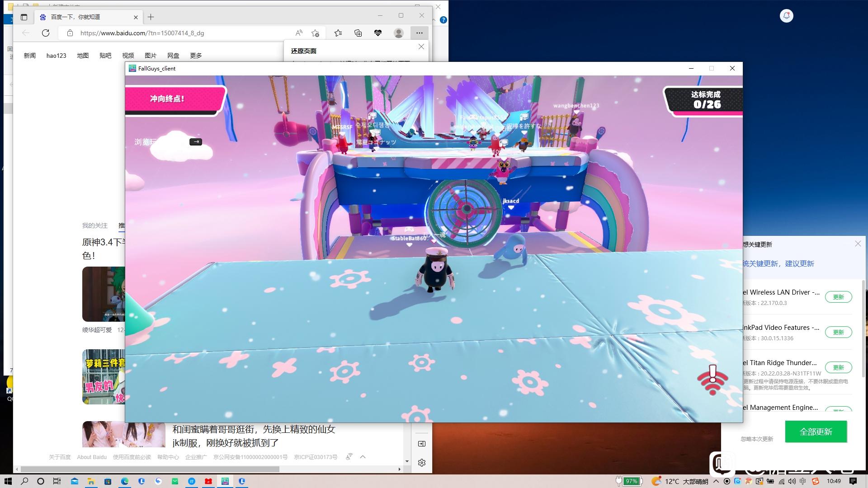Toggle Edge sidebar panel icon
868x488 pixels.
click(422, 444)
